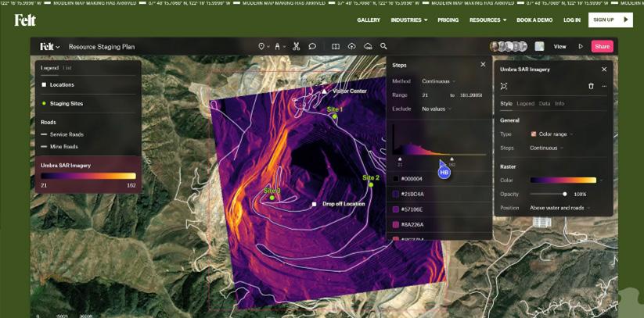Open the Exclude No values dropdown
The width and height of the screenshot is (644, 318).
437,109
